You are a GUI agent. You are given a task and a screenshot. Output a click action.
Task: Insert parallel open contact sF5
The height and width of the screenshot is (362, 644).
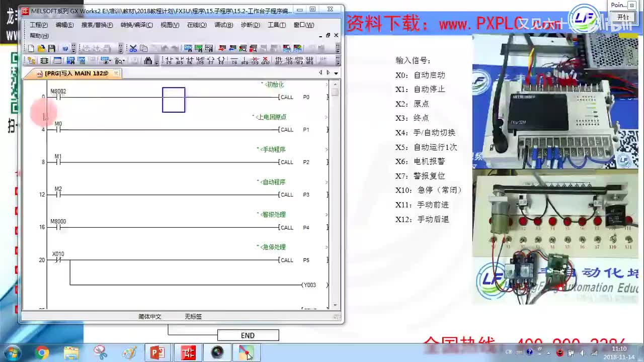pos(179,61)
